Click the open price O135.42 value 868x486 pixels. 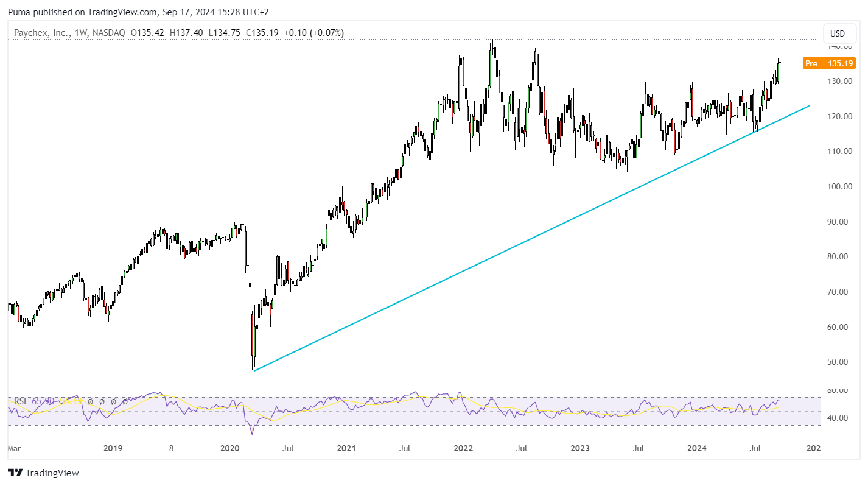(x=147, y=33)
